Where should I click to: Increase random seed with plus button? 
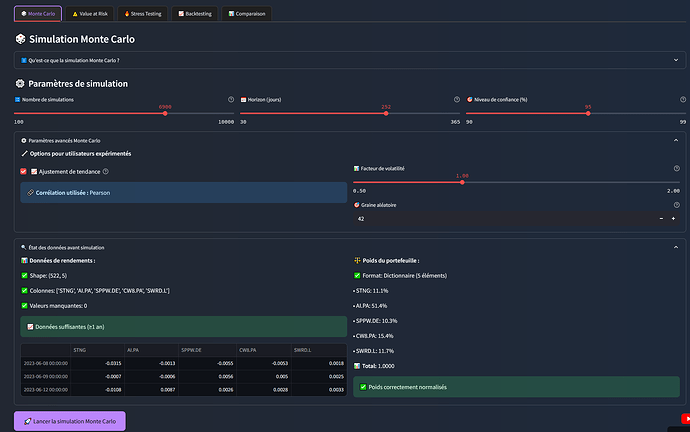point(673,218)
